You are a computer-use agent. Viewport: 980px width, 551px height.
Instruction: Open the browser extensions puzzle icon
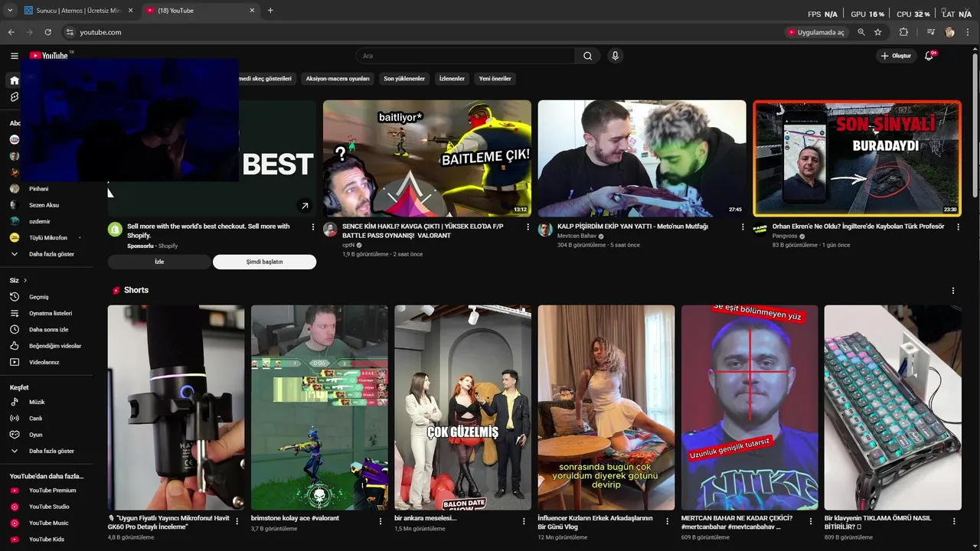[x=903, y=32]
